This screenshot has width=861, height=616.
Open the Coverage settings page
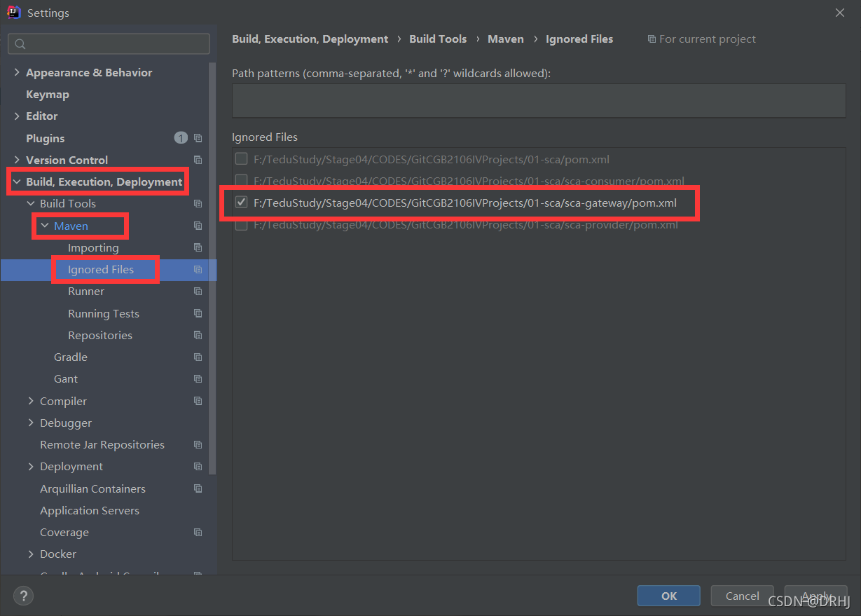[64, 533]
